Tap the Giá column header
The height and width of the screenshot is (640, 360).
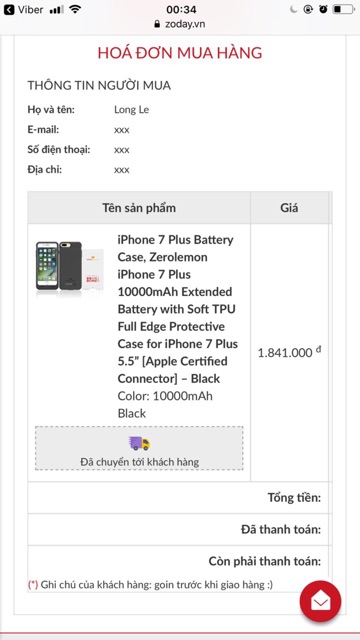[x=289, y=208]
